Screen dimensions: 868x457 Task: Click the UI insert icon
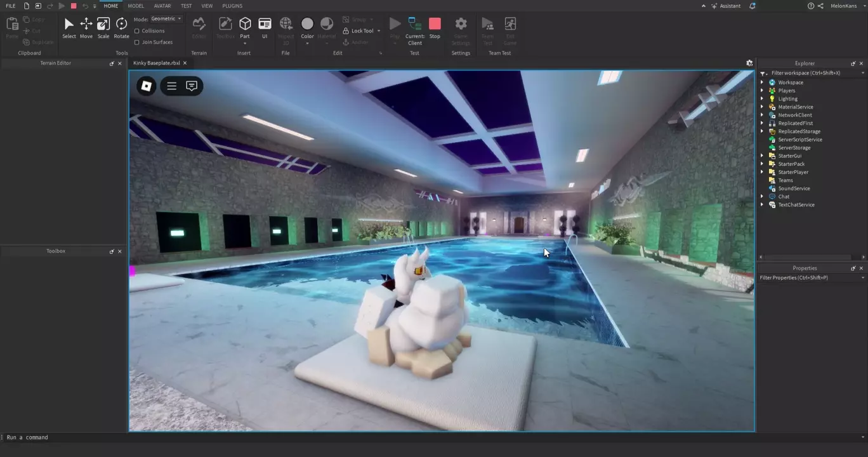(265, 28)
